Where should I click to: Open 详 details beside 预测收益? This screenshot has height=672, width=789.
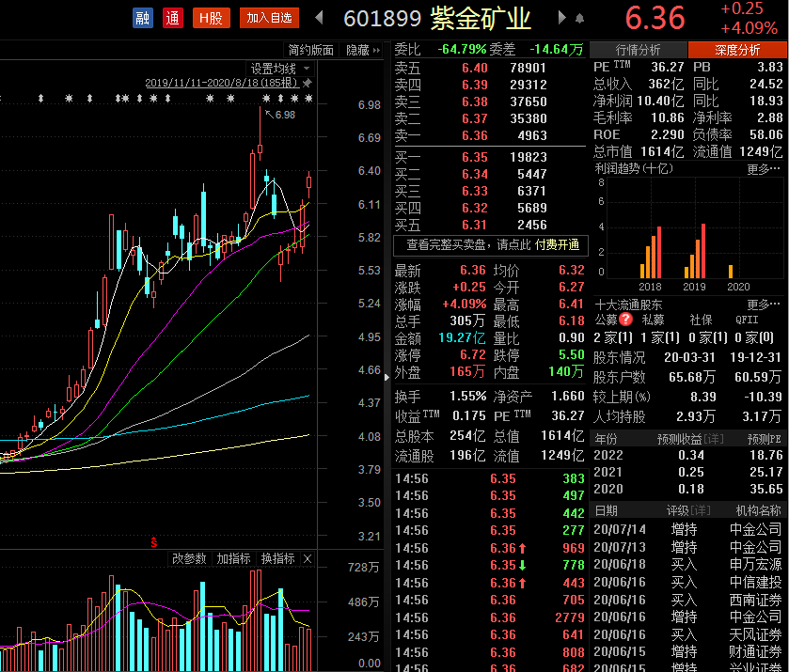[713, 439]
